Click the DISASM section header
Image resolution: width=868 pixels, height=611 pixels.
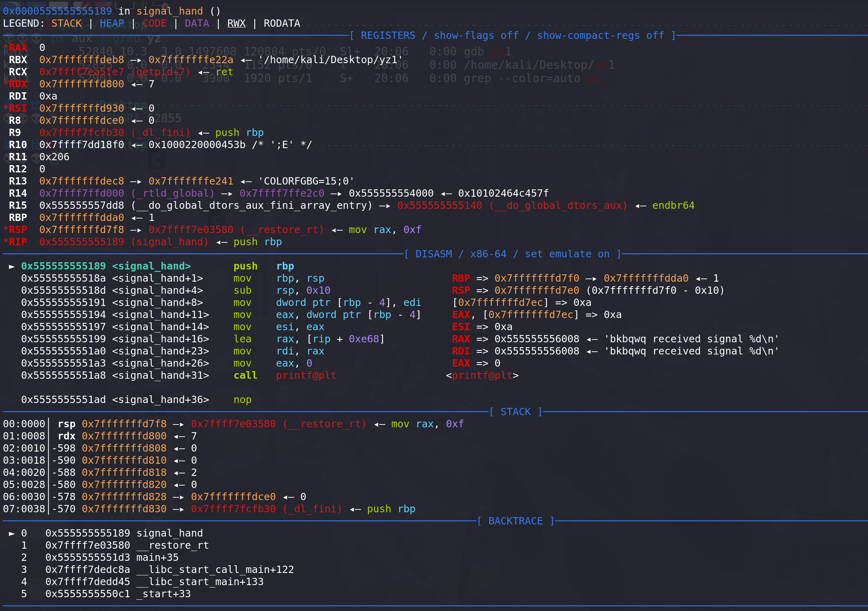tap(513, 254)
